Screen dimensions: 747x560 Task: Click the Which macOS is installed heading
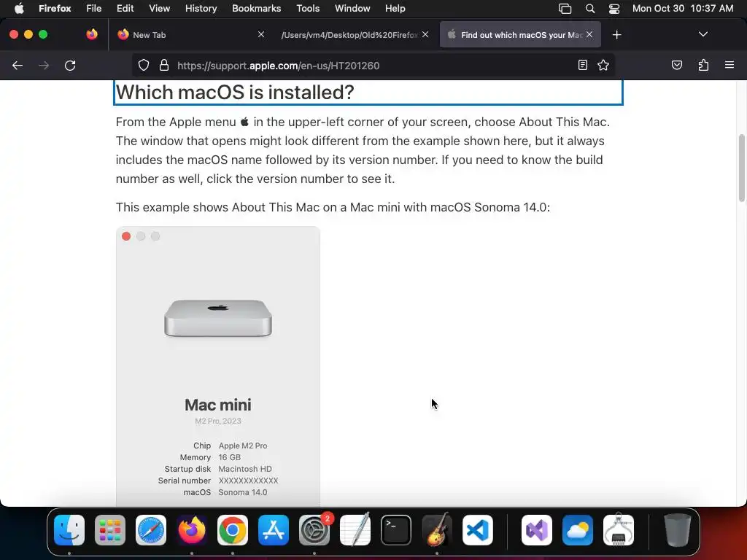(x=235, y=93)
